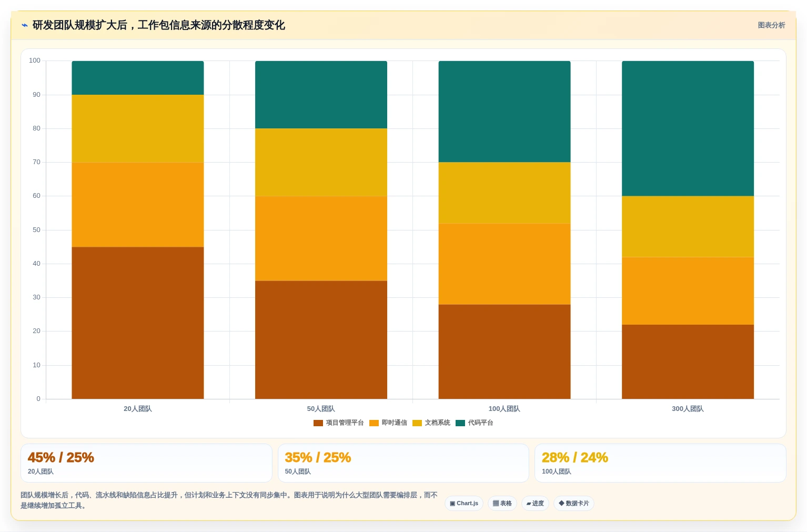
Task: Click the 300人团队 orange 即时通信 bar segment
Action: tap(688, 291)
